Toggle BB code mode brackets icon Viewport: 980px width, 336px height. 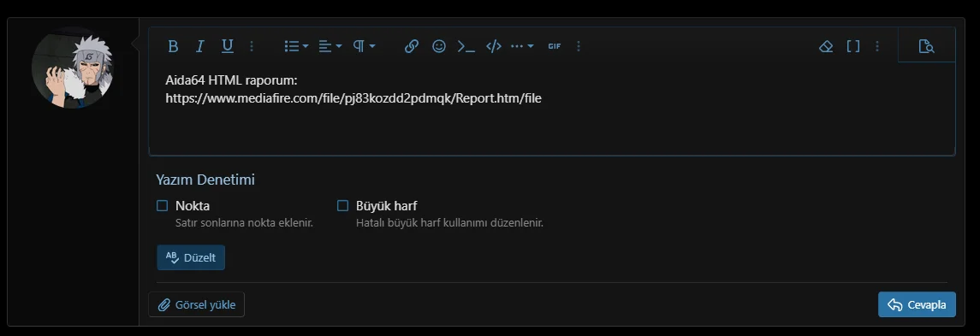coord(853,46)
